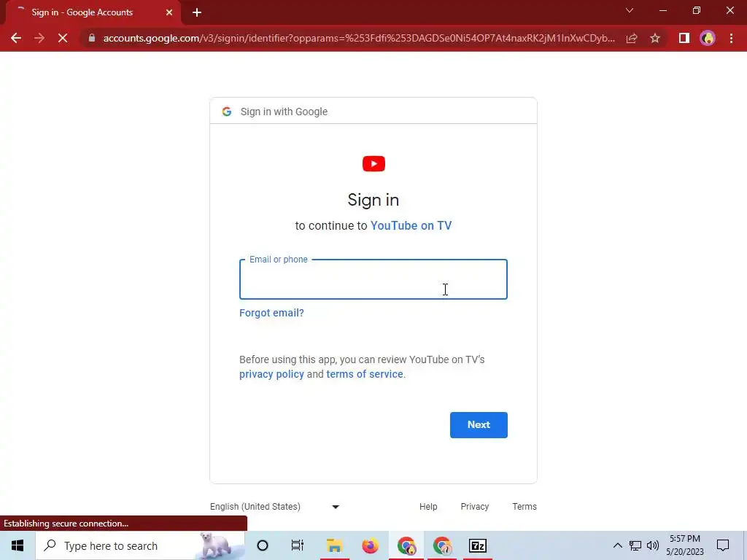Share this page via the share icon
The width and height of the screenshot is (747, 560).
click(x=632, y=38)
